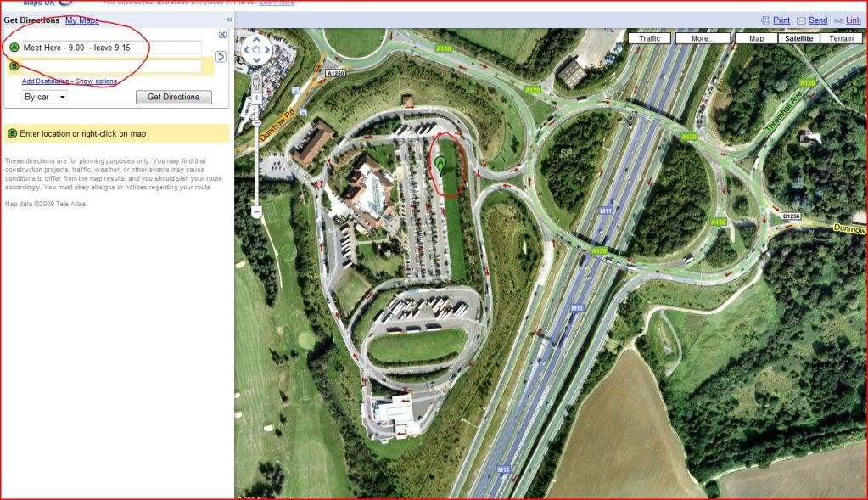The height and width of the screenshot is (500, 868).
Task: Click the A1250 road label
Action: point(335,73)
